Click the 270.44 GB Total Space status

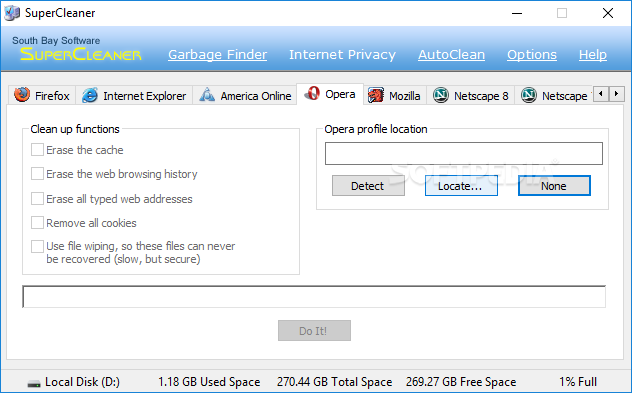tap(334, 382)
